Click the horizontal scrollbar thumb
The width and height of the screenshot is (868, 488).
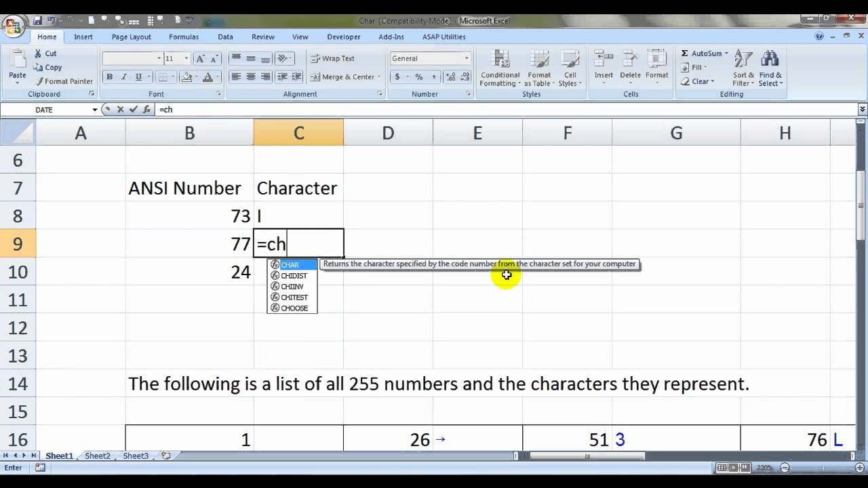(586, 456)
